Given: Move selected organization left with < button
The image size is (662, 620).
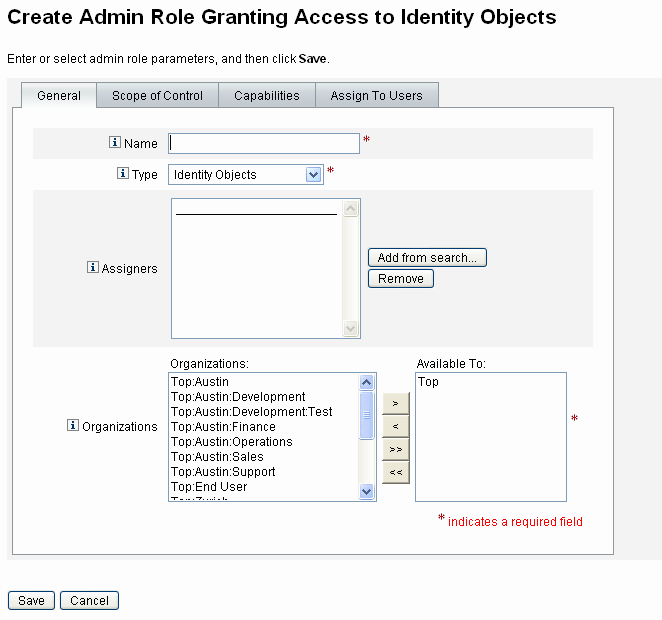Looking at the screenshot, I should click(396, 426).
